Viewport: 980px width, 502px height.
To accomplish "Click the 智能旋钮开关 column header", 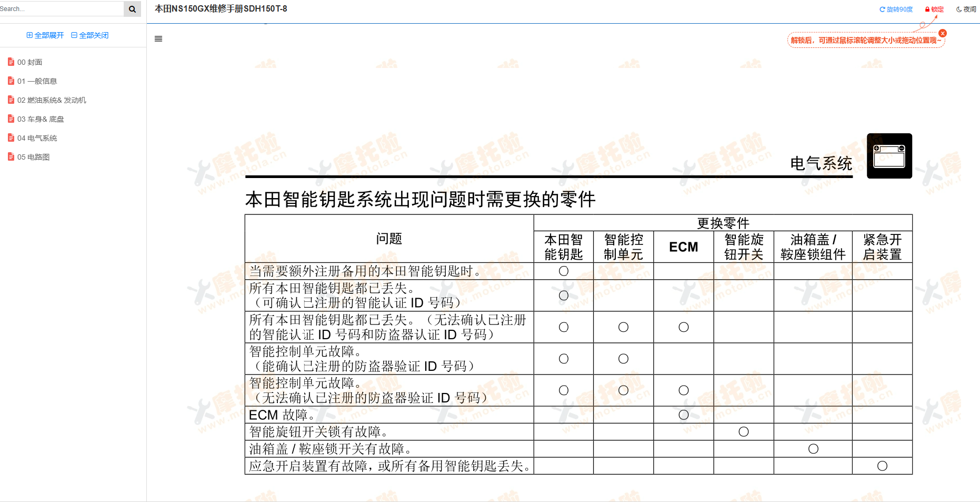I will [744, 247].
